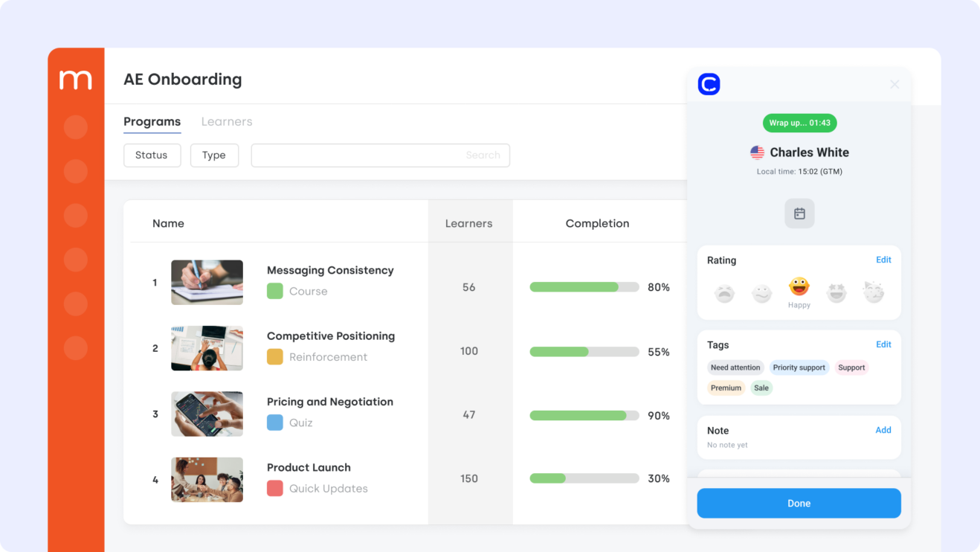The width and height of the screenshot is (980, 552).
Task: Toggle the Premium tag
Action: (x=726, y=388)
